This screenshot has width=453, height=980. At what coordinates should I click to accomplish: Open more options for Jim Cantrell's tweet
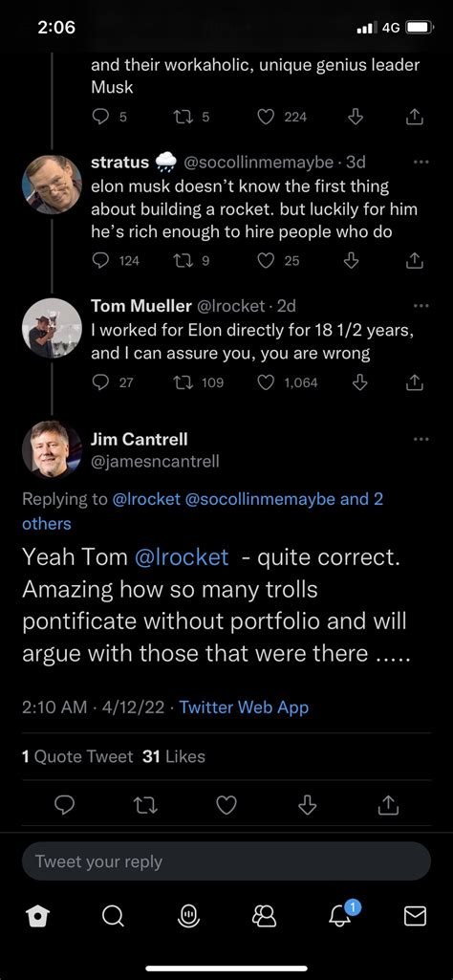421,440
